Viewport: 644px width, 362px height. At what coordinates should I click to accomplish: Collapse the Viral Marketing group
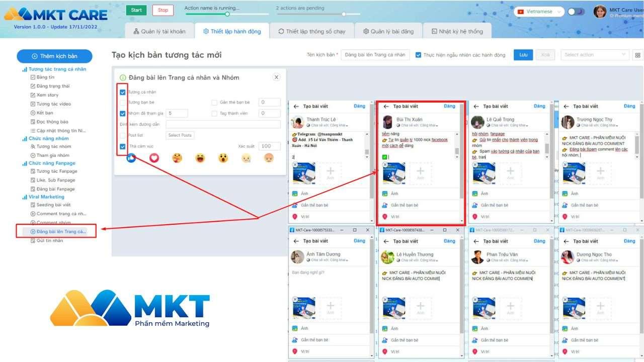point(43,197)
